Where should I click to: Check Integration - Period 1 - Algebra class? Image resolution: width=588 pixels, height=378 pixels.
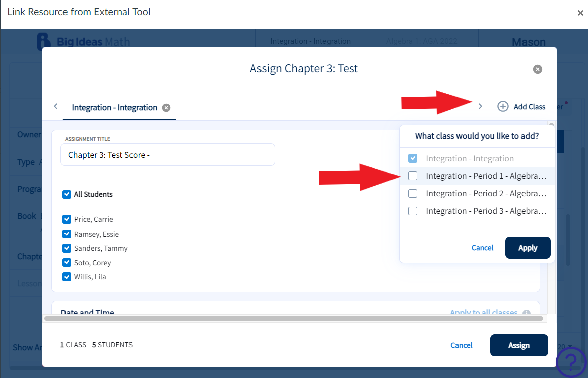point(413,176)
